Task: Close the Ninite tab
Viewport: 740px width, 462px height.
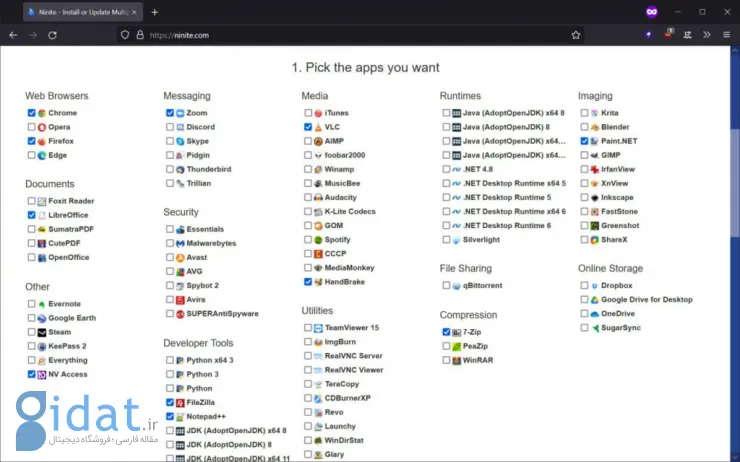Action: click(135, 12)
